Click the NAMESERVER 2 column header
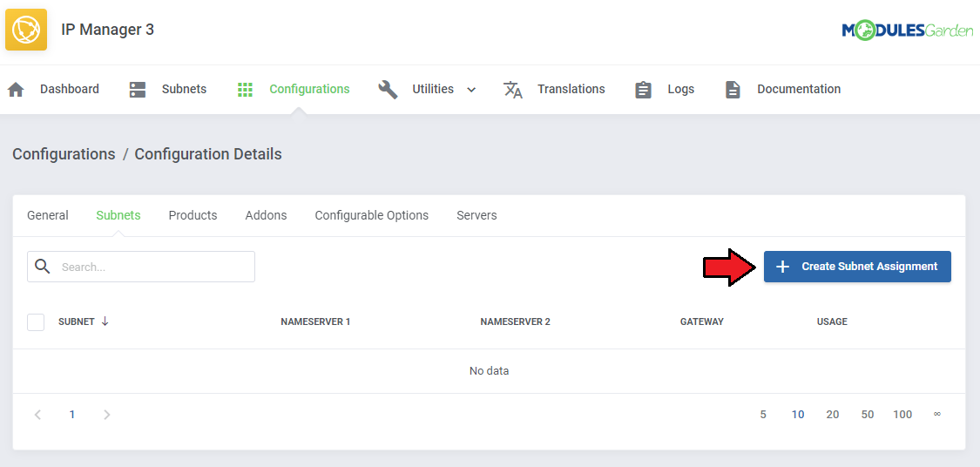 515,322
